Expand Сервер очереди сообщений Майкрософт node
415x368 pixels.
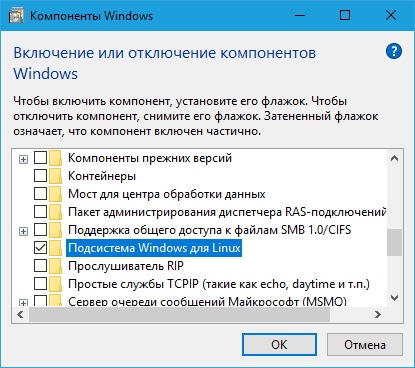23,303
